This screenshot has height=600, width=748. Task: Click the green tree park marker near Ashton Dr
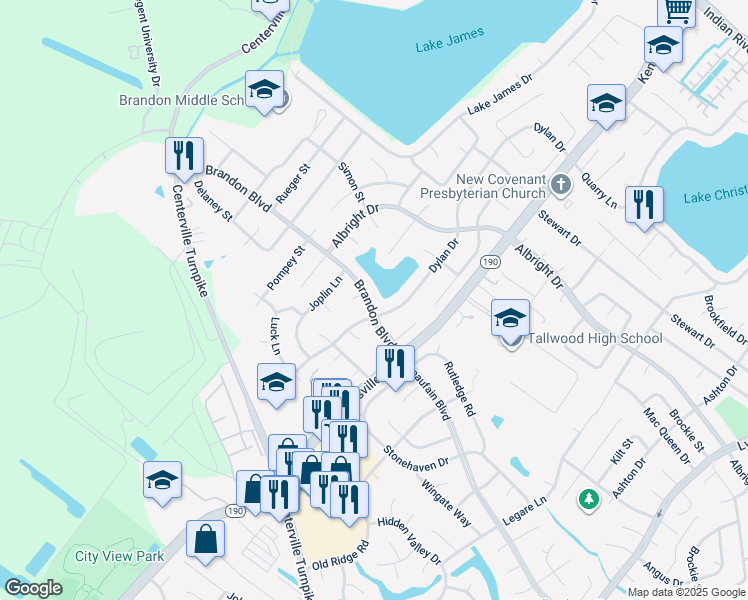pyautogui.click(x=589, y=500)
